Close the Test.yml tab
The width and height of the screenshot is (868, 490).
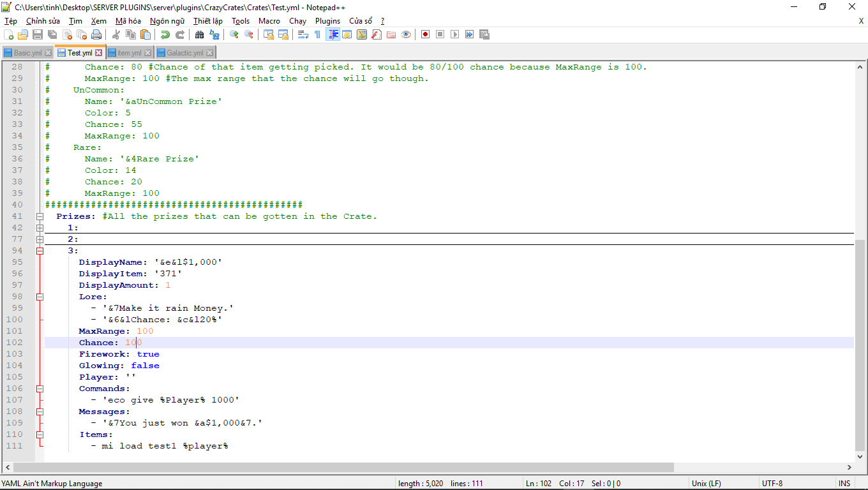click(x=99, y=53)
